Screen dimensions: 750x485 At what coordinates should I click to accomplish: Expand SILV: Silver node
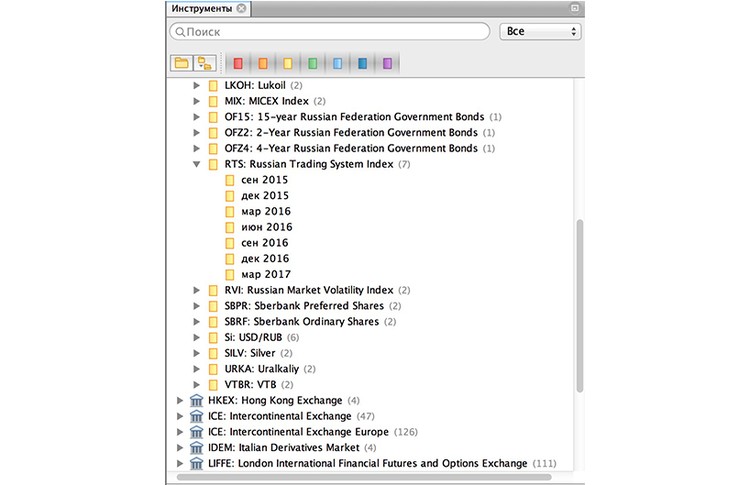tap(196, 353)
